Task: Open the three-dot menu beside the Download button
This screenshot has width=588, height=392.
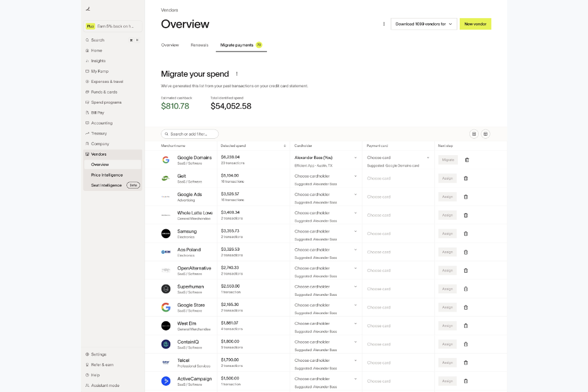Action: (x=384, y=24)
